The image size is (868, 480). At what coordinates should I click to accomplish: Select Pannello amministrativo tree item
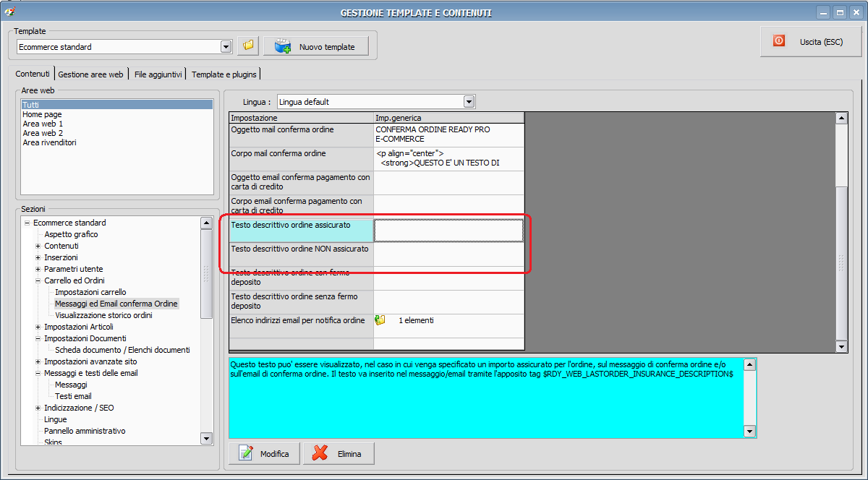tap(85, 431)
